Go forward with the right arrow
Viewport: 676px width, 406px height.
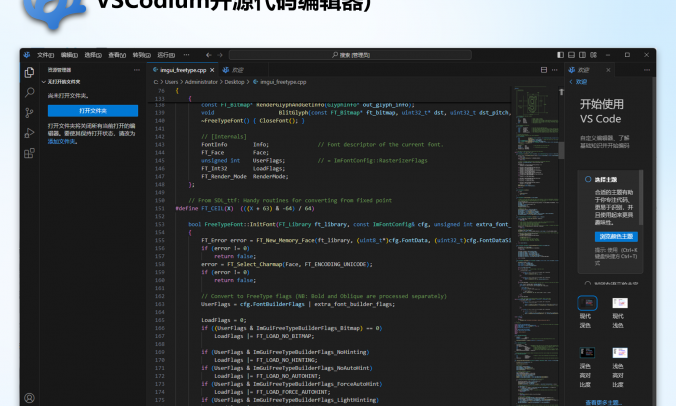[220, 55]
